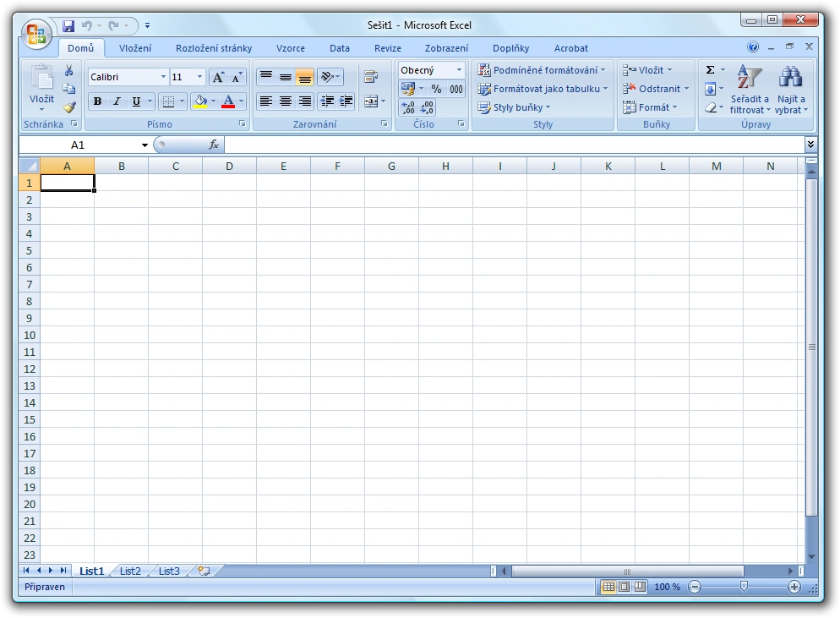Click the insert function fx icon
840x618 pixels.
tap(214, 145)
